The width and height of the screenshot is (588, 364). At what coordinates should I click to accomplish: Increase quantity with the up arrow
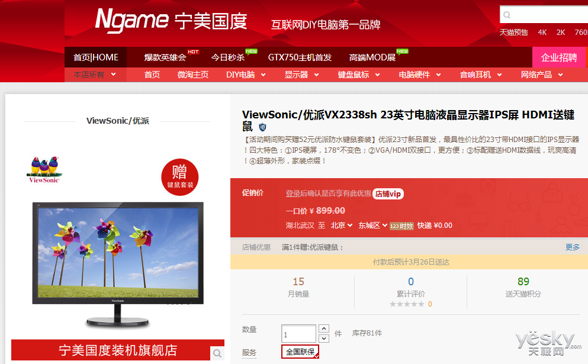click(x=324, y=328)
